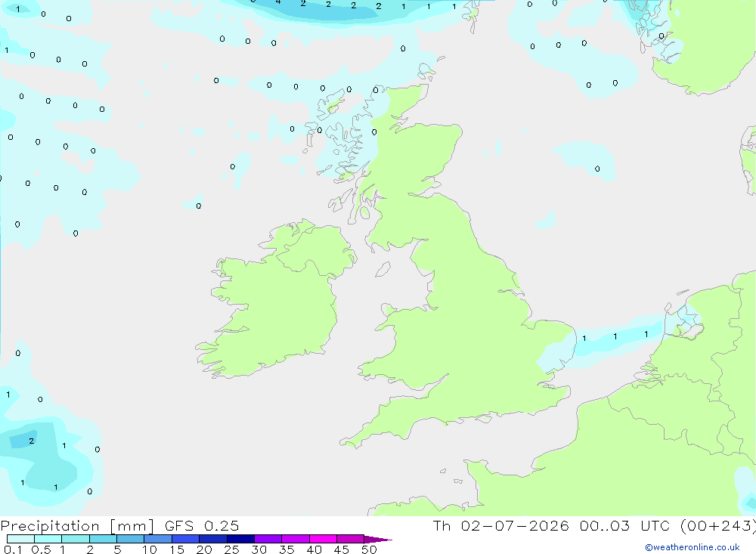Screen dimensions: 756x554
Task: Click the "50" legend scale label
Action: [x=369, y=549]
